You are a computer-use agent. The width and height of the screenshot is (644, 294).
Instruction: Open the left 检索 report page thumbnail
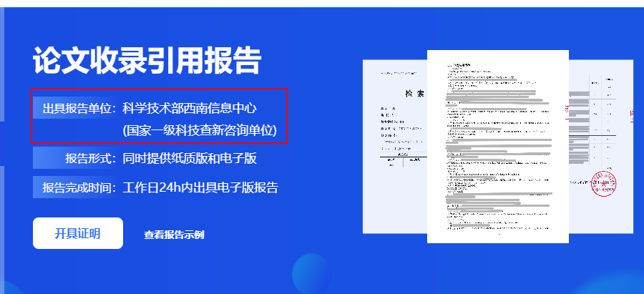click(x=395, y=147)
